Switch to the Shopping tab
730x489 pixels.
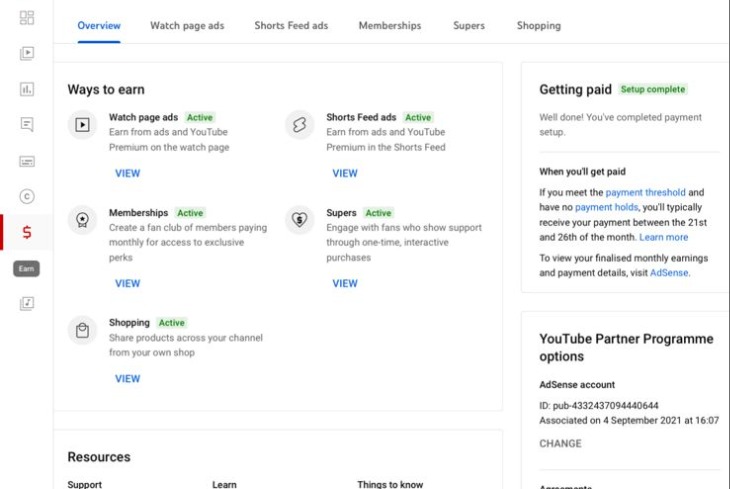click(539, 26)
